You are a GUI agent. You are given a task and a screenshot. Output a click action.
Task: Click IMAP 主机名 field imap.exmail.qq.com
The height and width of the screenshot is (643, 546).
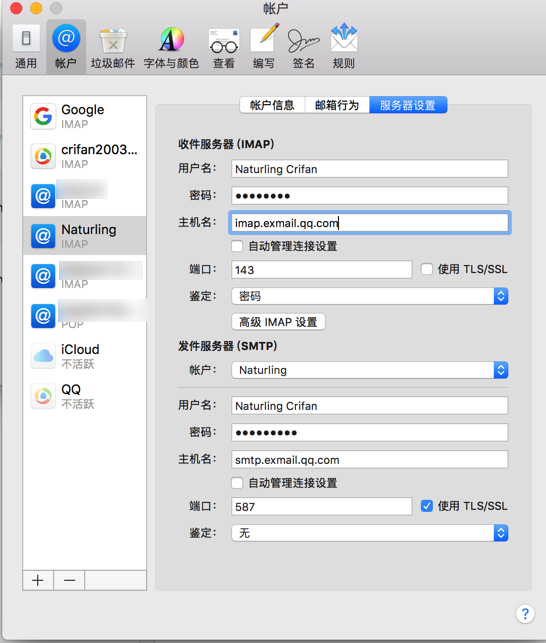pyautogui.click(x=370, y=223)
